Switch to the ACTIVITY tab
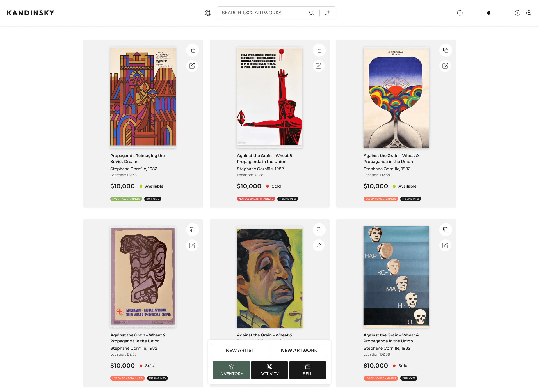The image size is (539, 392). coord(269,370)
